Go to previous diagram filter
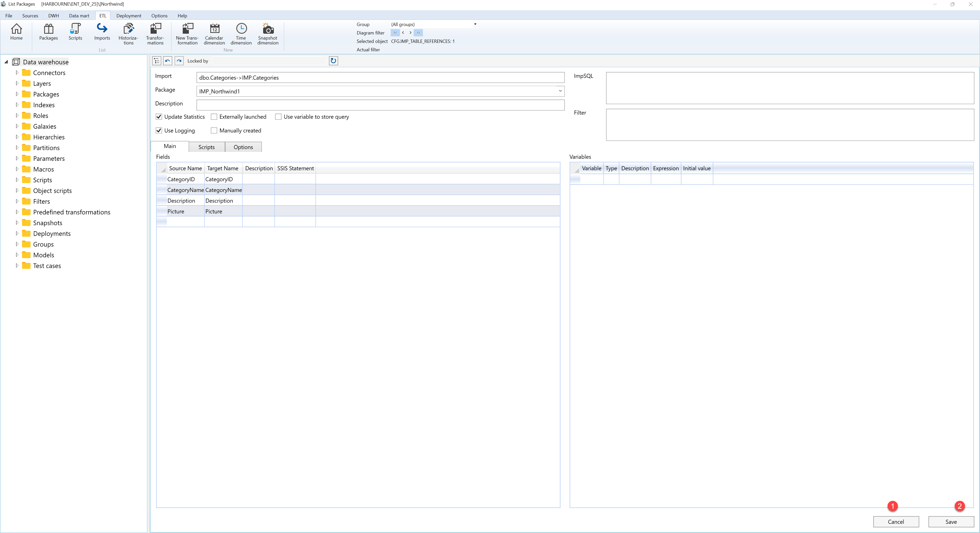This screenshot has width=980, height=533. pyautogui.click(x=403, y=33)
